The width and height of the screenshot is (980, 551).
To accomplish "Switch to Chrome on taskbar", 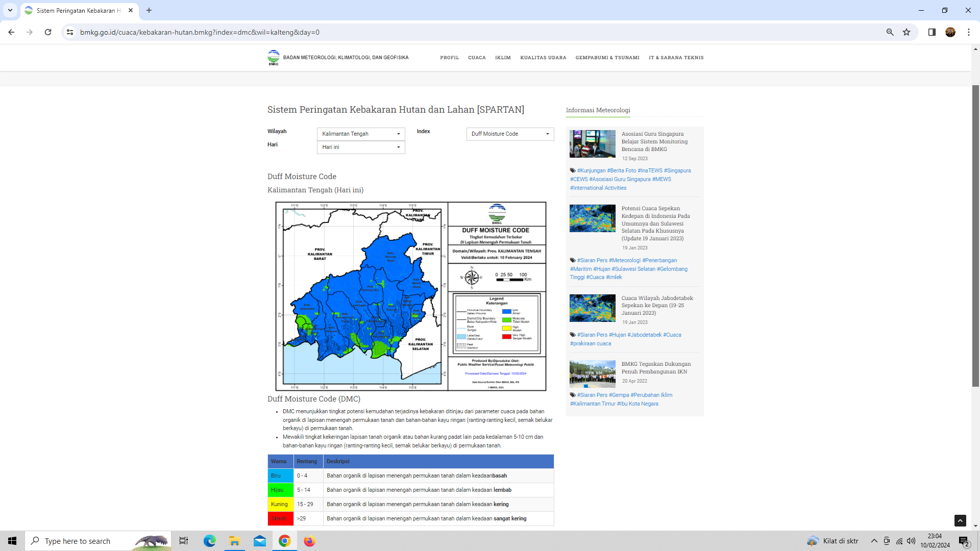I will [x=284, y=541].
